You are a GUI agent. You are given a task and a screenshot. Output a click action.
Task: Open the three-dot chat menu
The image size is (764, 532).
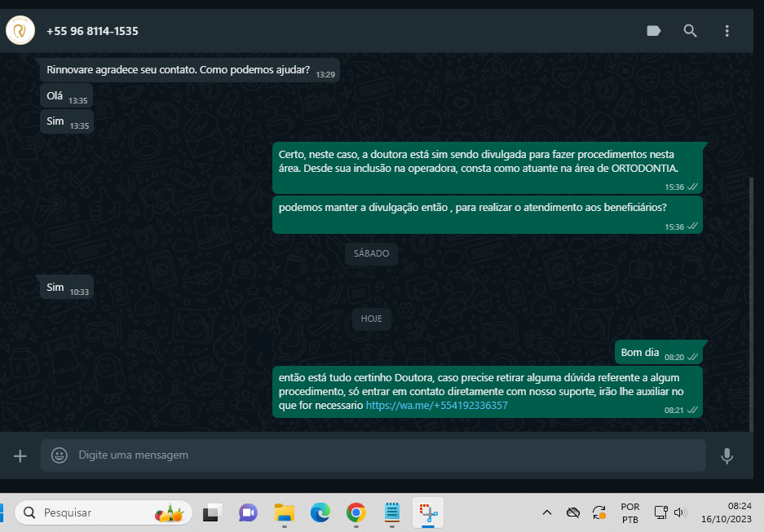pyautogui.click(x=727, y=31)
